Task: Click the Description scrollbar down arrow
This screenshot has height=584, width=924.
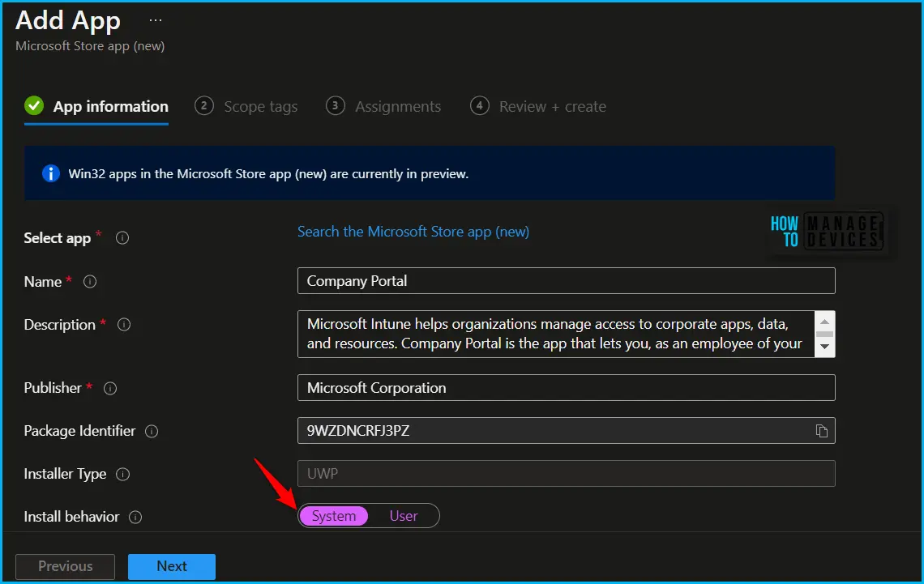Action: (x=824, y=347)
